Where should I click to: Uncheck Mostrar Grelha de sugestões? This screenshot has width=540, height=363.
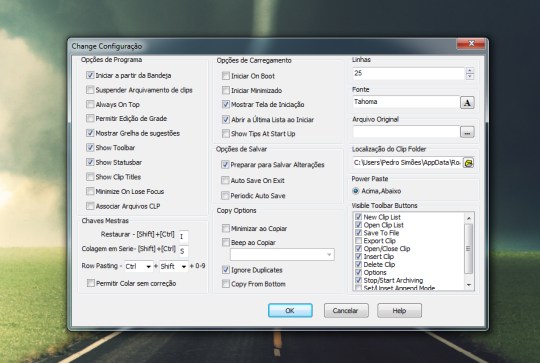pos(90,133)
